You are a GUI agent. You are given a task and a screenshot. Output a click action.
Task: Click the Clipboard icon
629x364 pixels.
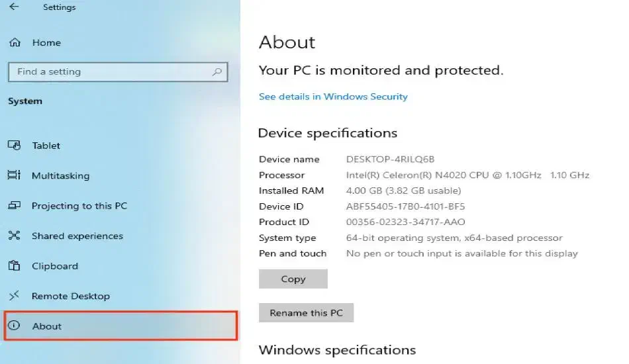tap(15, 266)
